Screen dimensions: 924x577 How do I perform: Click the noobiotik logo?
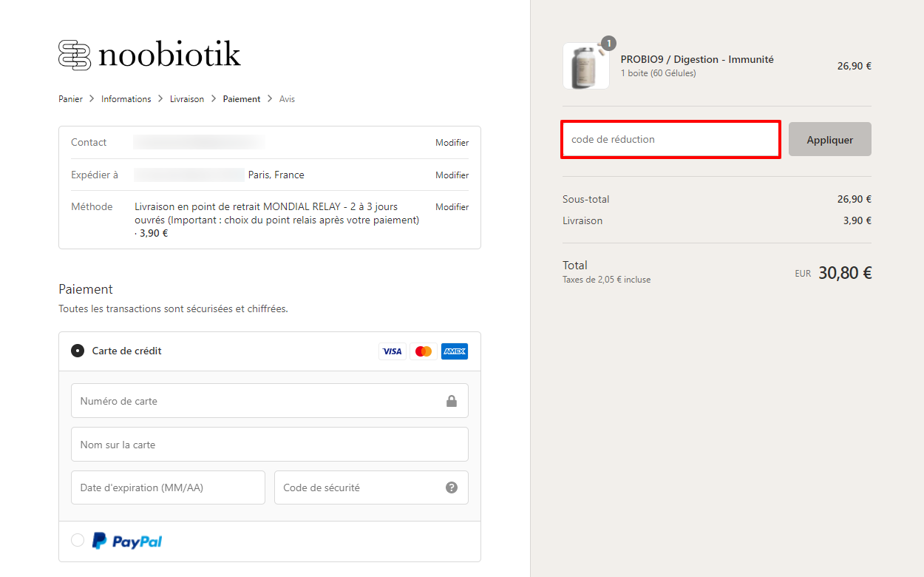pyautogui.click(x=149, y=55)
